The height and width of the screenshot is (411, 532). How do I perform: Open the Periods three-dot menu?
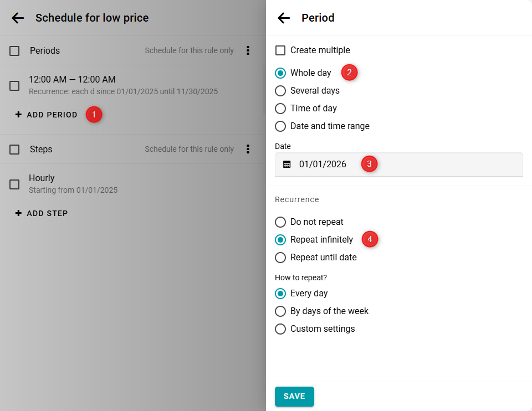pos(248,50)
